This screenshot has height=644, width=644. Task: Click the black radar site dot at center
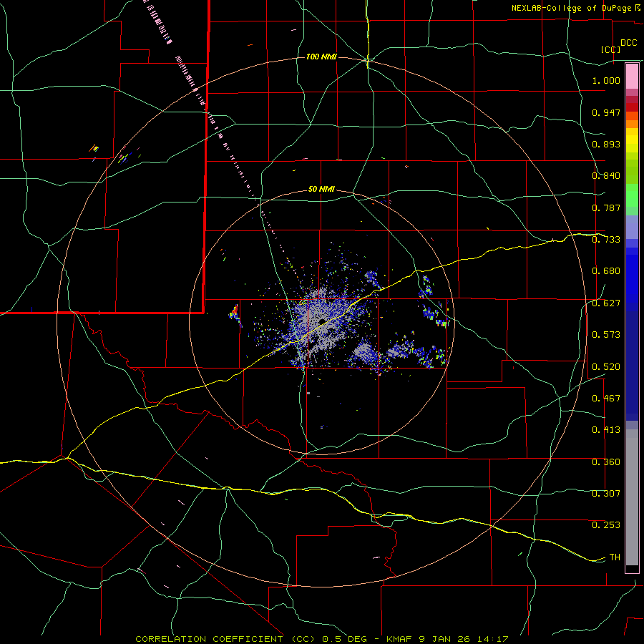pos(322,321)
